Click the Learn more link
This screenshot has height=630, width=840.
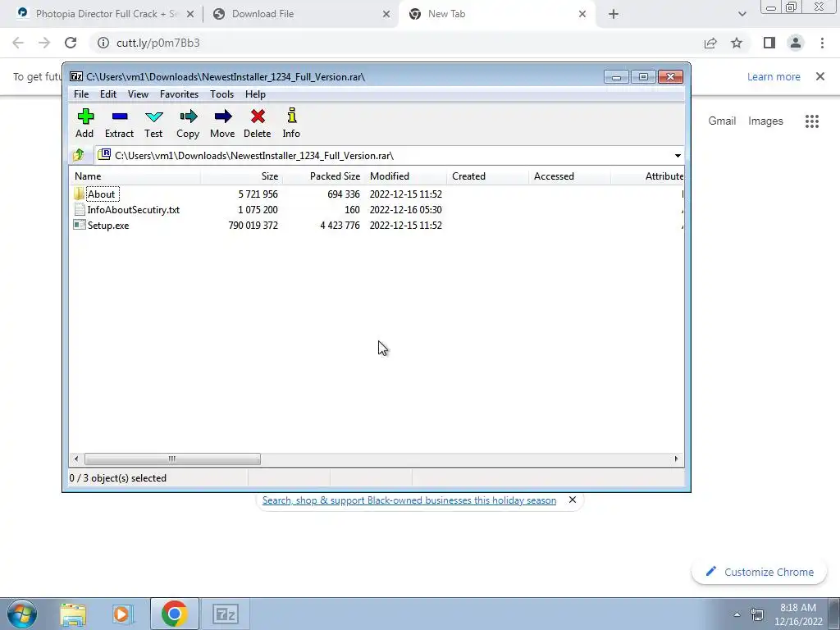[774, 76]
